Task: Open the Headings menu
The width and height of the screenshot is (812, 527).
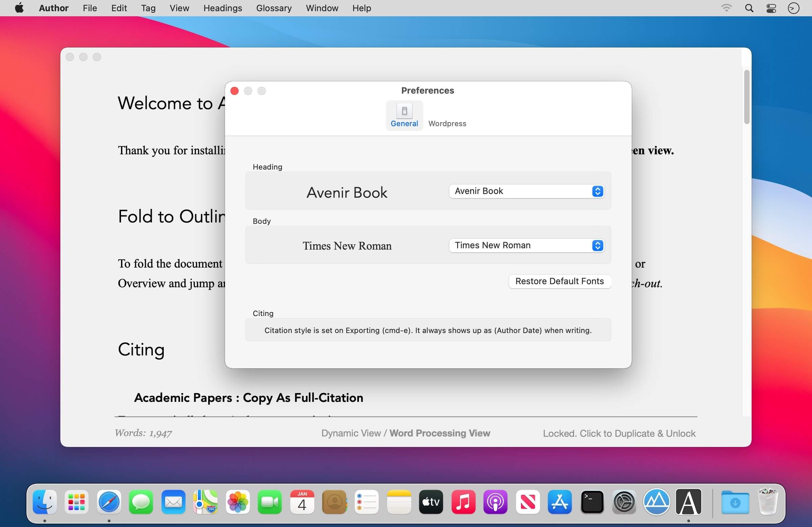Action: tap(222, 8)
